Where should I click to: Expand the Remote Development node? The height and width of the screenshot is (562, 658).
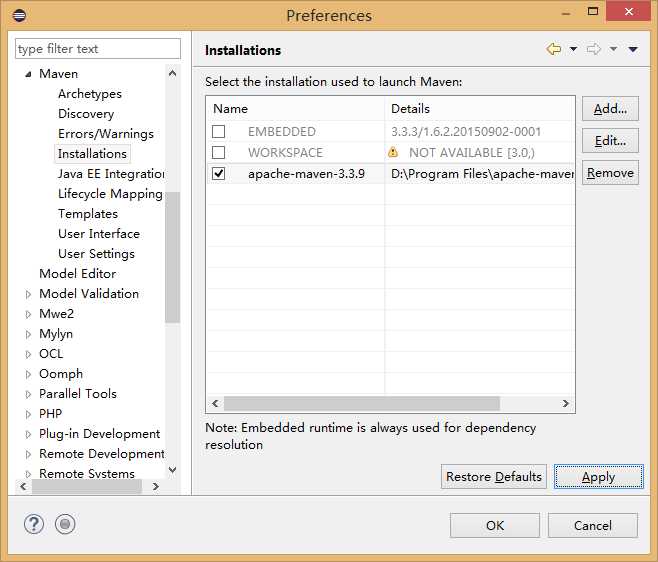tap(28, 455)
